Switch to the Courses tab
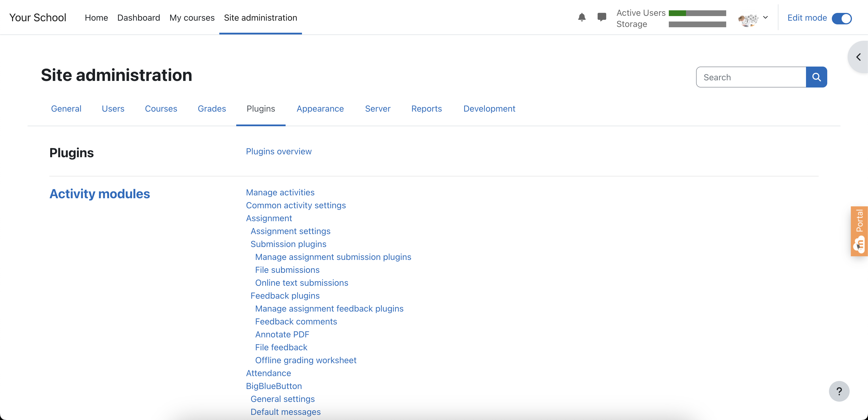868x420 pixels. (x=161, y=109)
